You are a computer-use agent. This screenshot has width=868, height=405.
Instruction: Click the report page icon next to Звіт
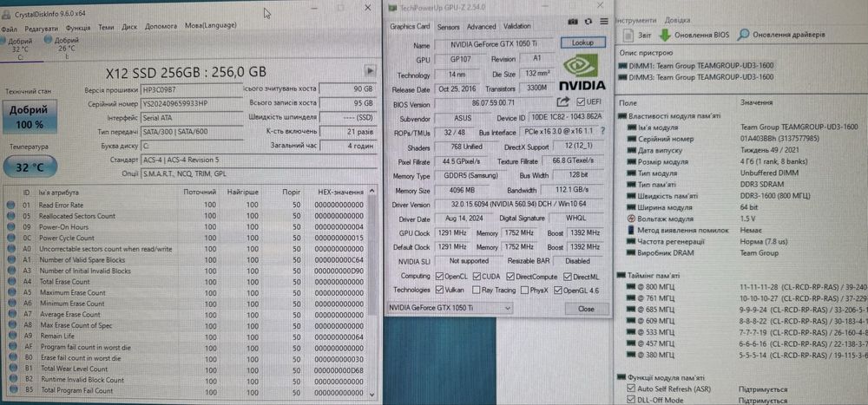(628, 35)
